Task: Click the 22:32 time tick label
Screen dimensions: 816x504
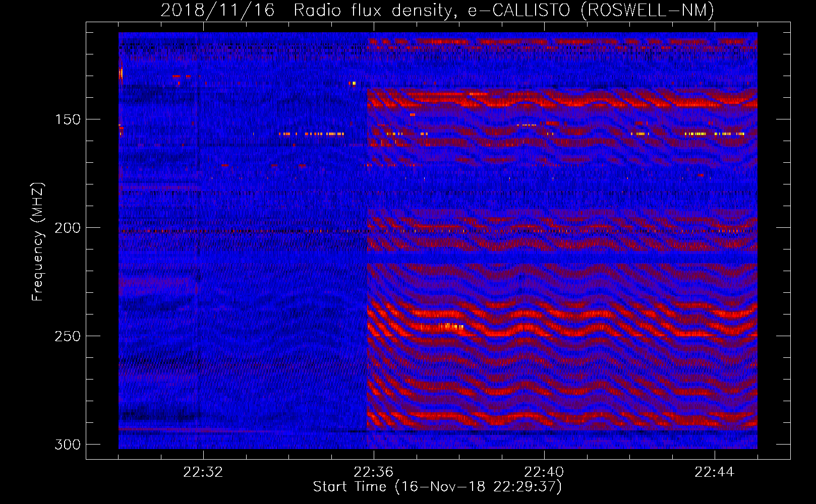Action: pos(203,472)
